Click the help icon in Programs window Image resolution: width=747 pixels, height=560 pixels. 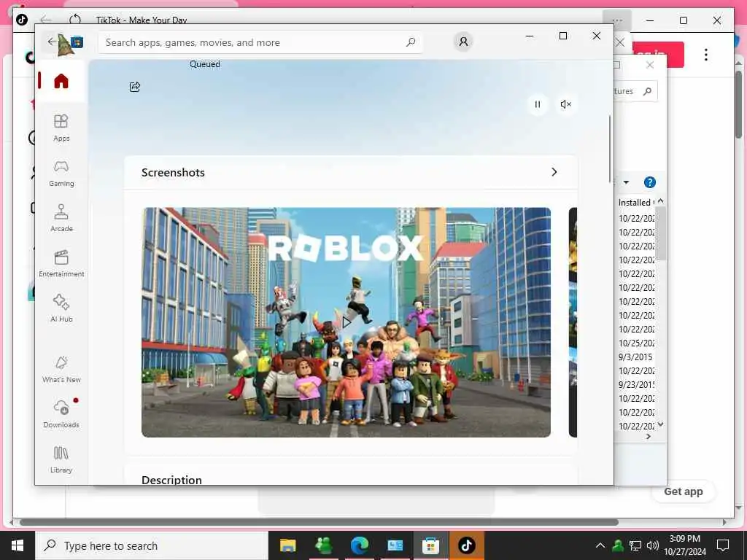(649, 182)
